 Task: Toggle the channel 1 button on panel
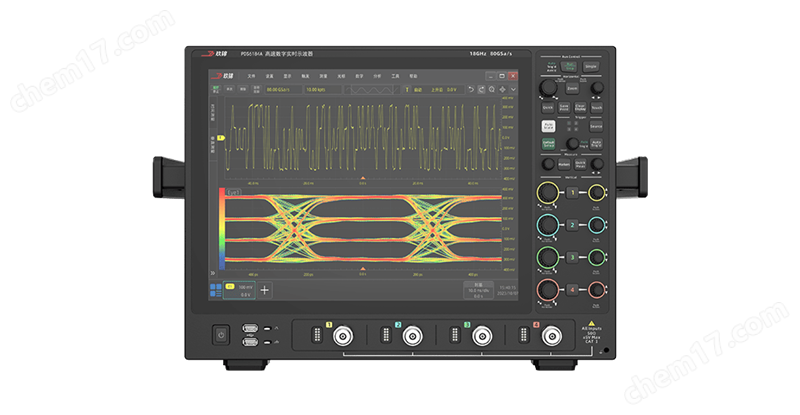(573, 191)
